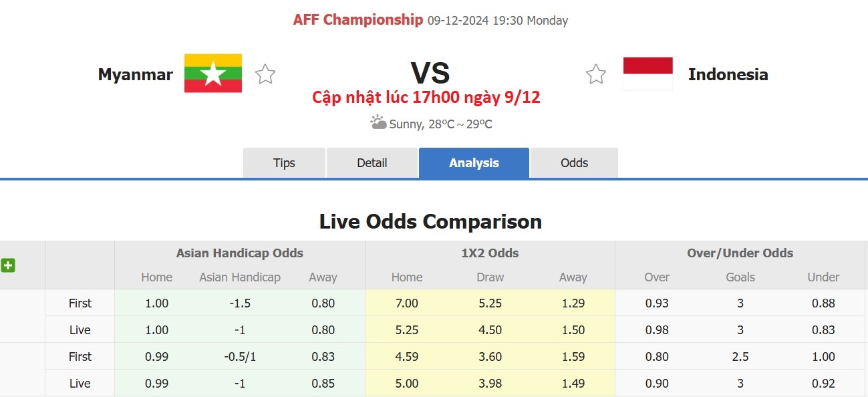Click the Indonesia team name

(728, 74)
